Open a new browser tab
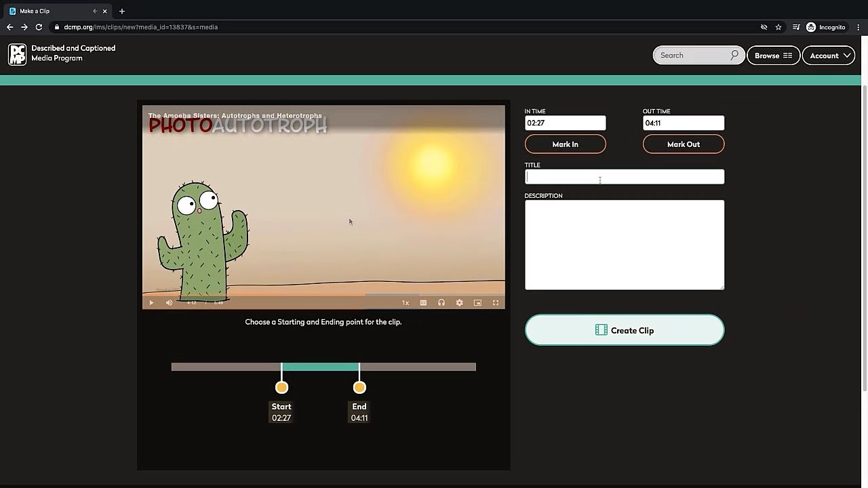The image size is (868, 488). [x=122, y=11]
